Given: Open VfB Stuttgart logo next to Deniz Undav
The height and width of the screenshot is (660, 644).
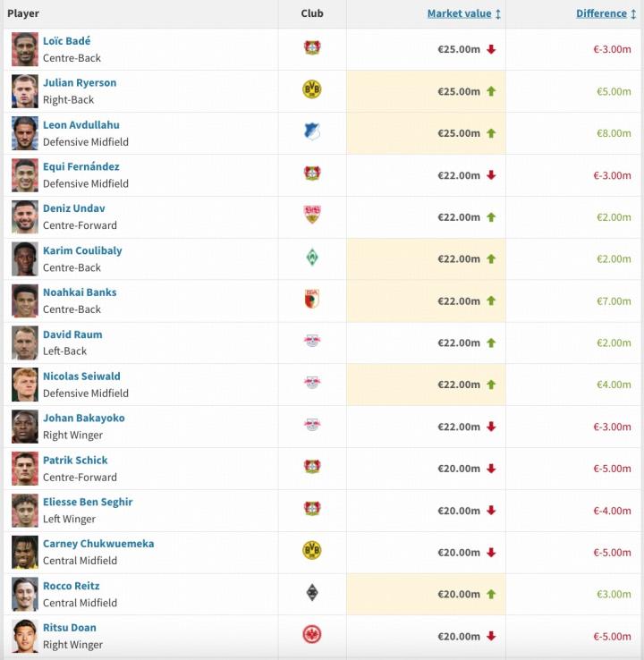Looking at the screenshot, I should pyautogui.click(x=311, y=216).
